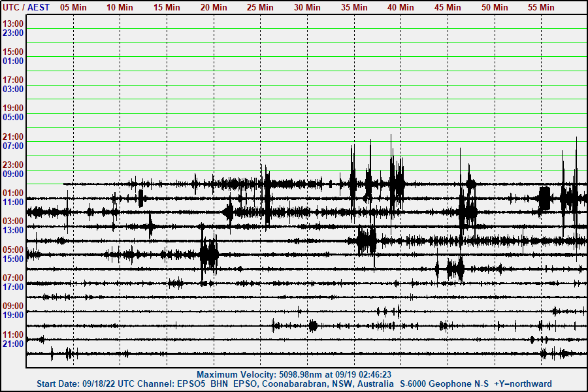This screenshot has height=392, width=588.
Task: Click the Maximum Velocity reading text
Action: coord(294,374)
